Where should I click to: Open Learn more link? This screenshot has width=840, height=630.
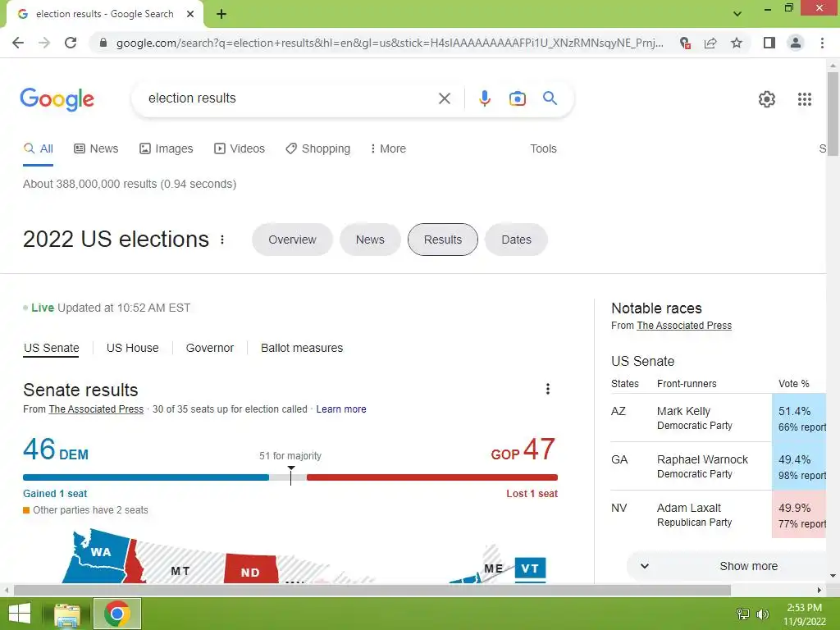(341, 409)
